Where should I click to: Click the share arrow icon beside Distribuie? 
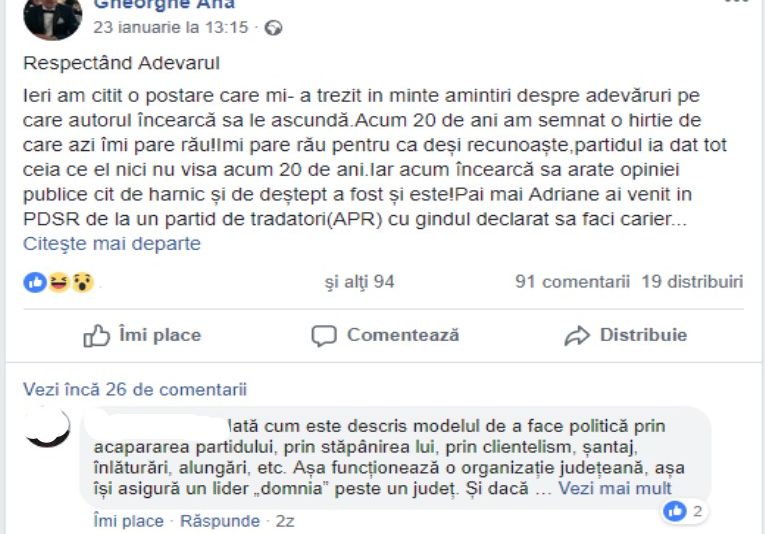point(577,336)
